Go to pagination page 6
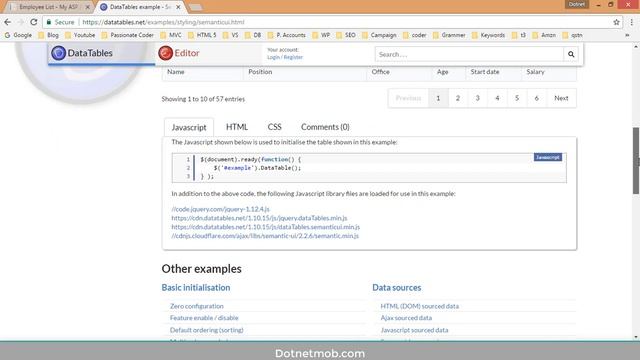640x360 pixels. pyautogui.click(x=536, y=98)
